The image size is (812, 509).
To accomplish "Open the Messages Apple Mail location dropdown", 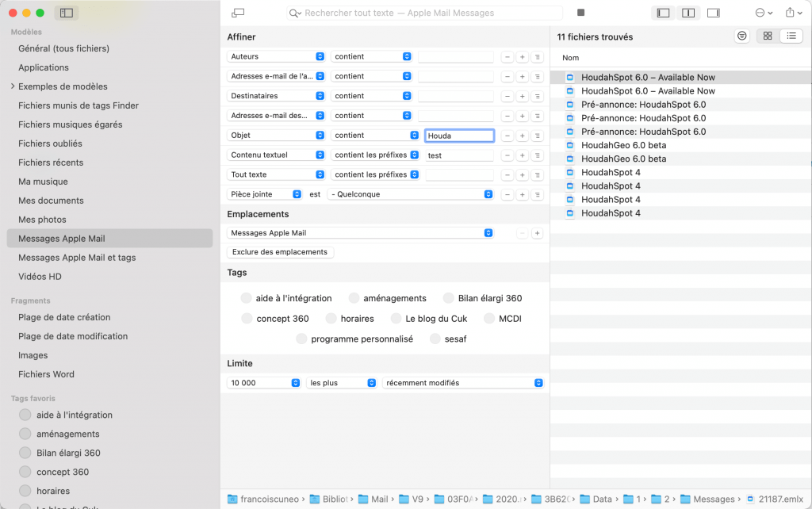I will point(360,233).
